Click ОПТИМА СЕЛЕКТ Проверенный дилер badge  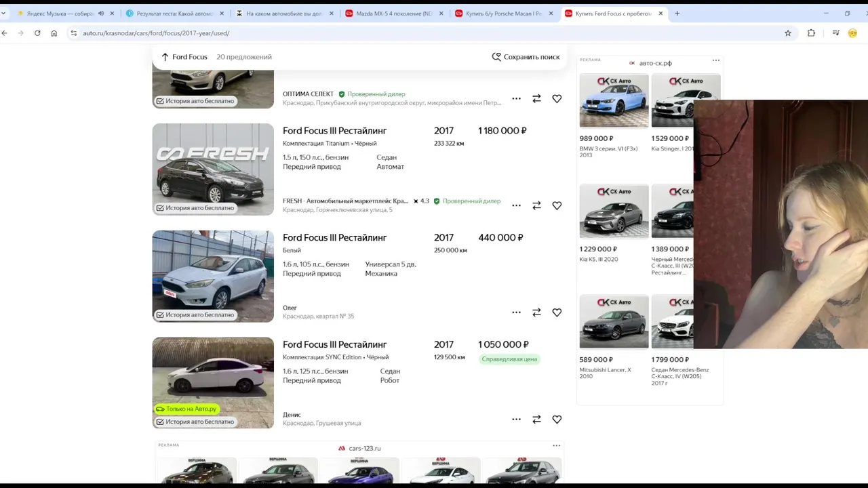click(x=372, y=94)
